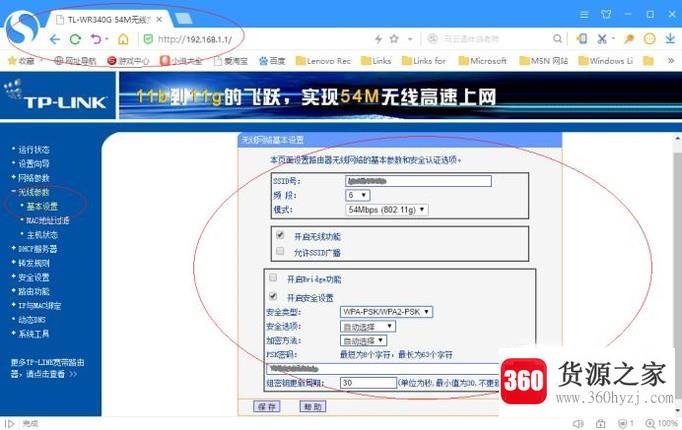Open the Lenovo Rec bookmark folder
682x430 pixels.
[x=323, y=61]
